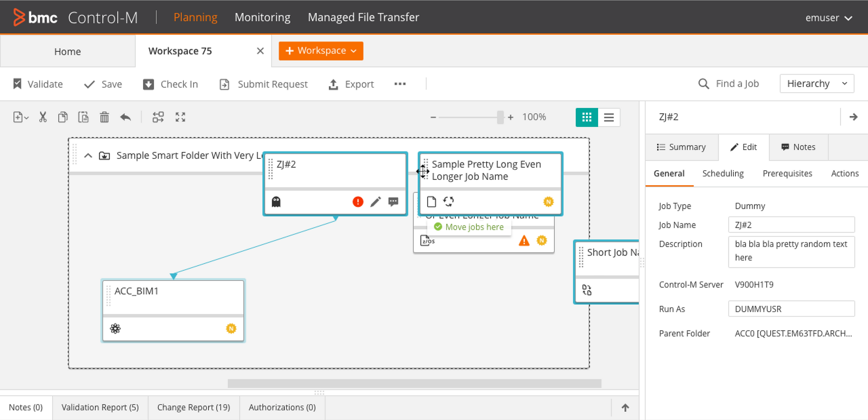
Task: Click the trash delete icon
Action: pyautogui.click(x=104, y=117)
